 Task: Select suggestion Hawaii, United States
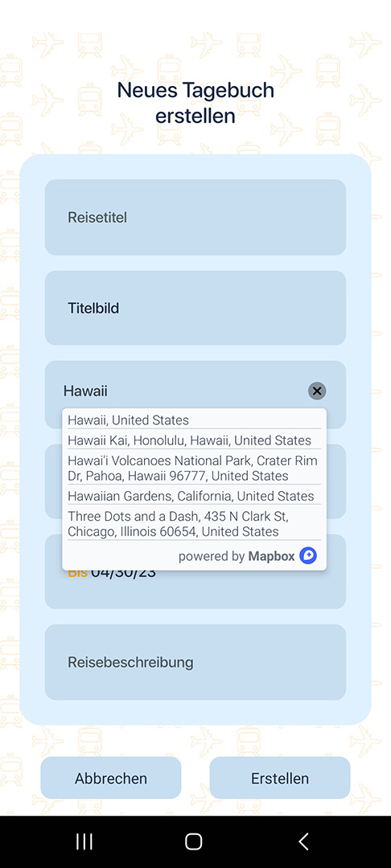coord(194,420)
